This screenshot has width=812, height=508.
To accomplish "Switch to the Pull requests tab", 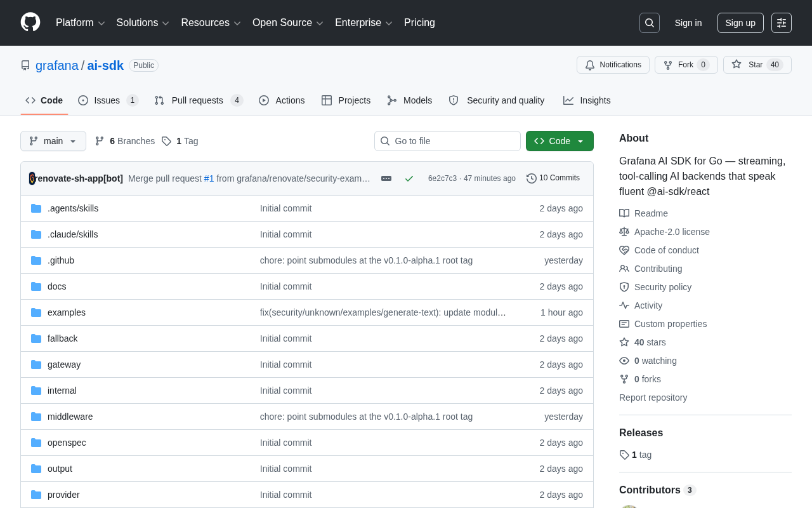I will point(199,100).
